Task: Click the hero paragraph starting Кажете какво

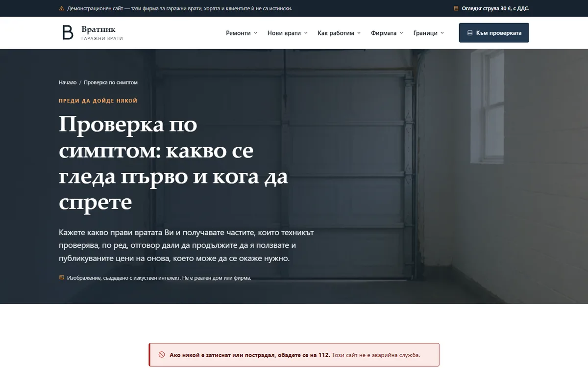Action: coord(186,245)
